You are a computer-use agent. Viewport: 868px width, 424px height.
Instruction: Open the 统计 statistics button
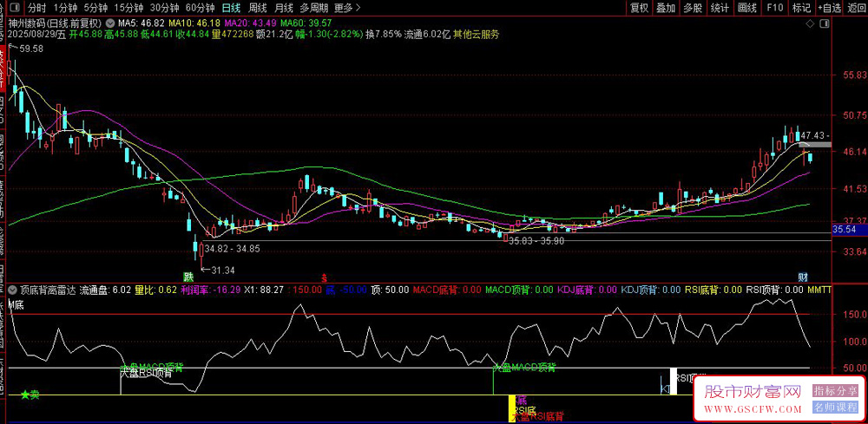click(x=719, y=8)
